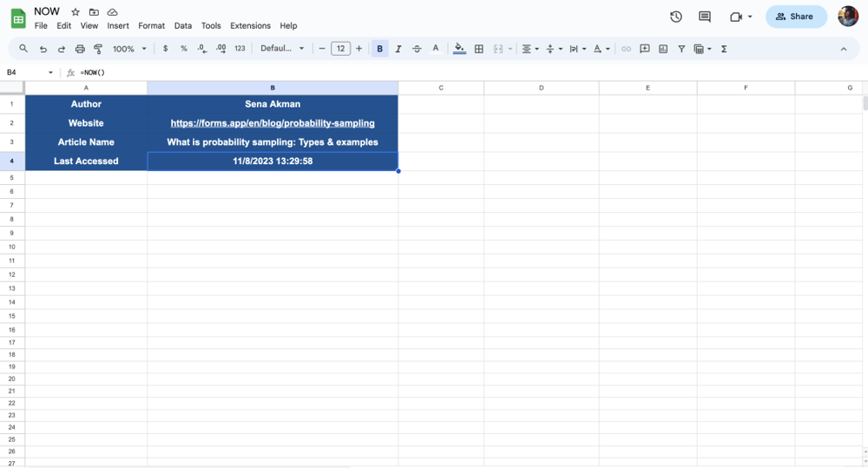Screen dimensions: 868x468
Task: Click the functions sigma icon
Action: tap(724, 49)
